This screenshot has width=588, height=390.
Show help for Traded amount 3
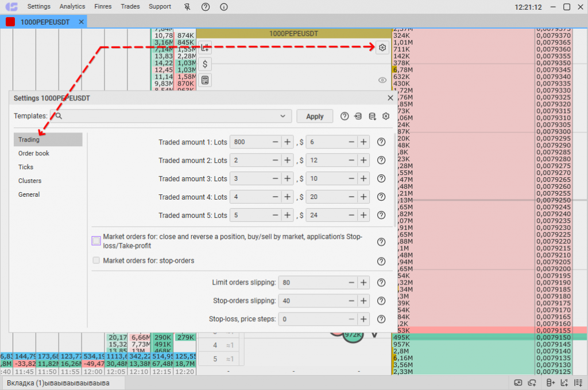click(x=381, y=179)
